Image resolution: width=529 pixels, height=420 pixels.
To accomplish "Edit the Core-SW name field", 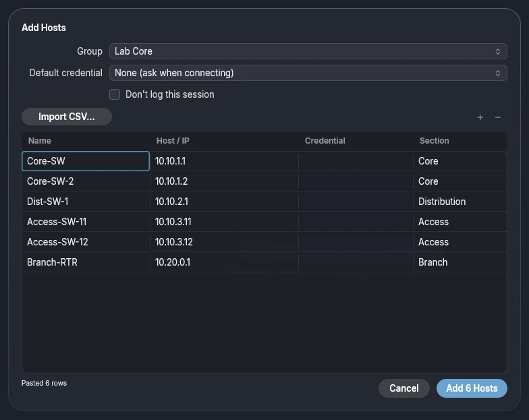I will 86,161.
